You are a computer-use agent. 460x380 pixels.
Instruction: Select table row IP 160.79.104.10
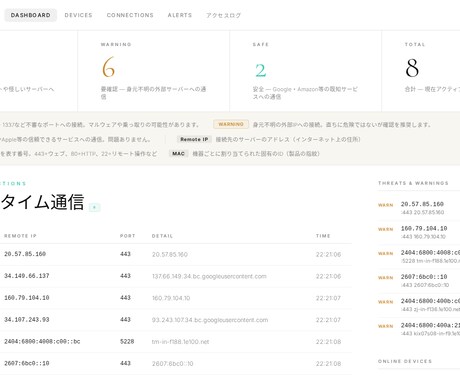[176, 298]
